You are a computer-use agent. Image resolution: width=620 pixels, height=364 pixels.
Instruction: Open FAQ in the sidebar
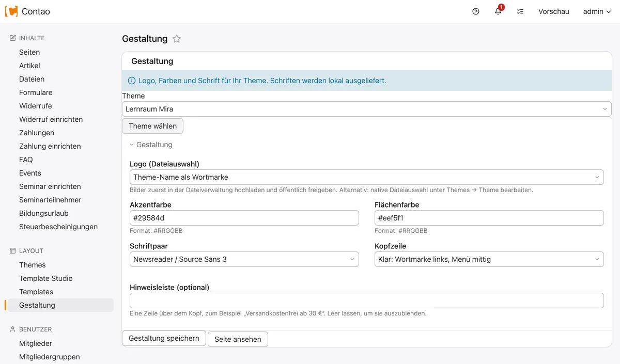pyautogui.click(x=26, y=160)
